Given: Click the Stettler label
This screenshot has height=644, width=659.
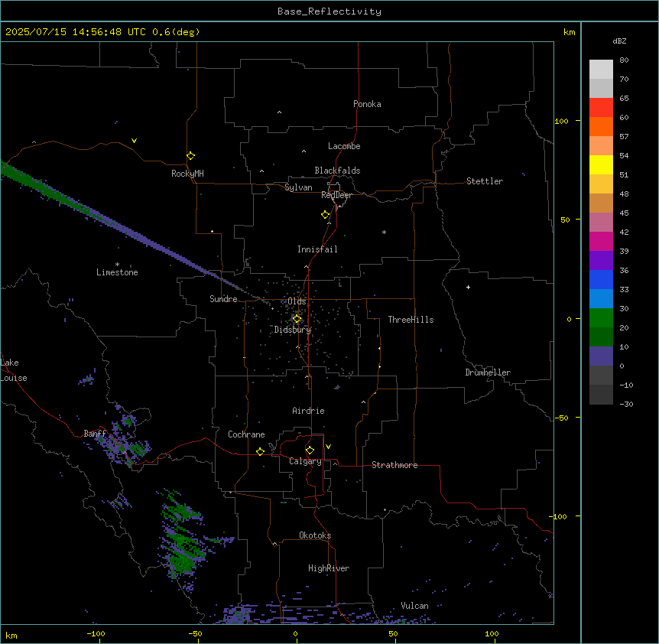Looking at the screenshot, I should coord(484,181).
